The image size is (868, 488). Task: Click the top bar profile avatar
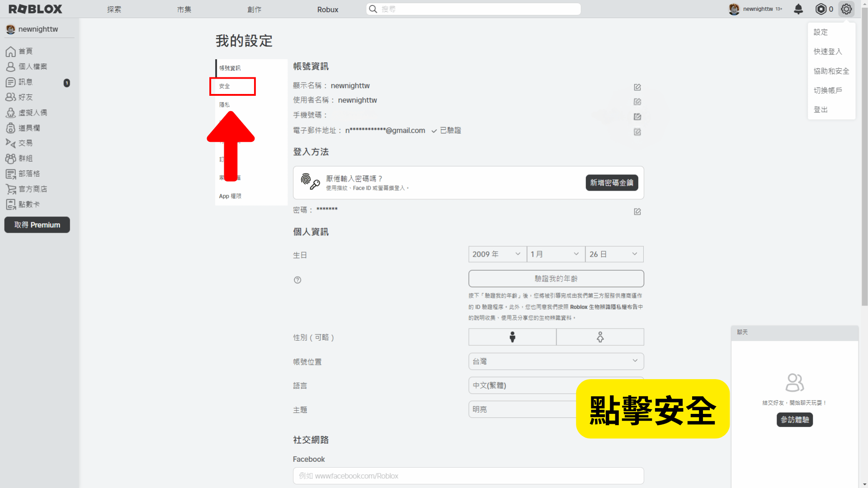point(734,9)
